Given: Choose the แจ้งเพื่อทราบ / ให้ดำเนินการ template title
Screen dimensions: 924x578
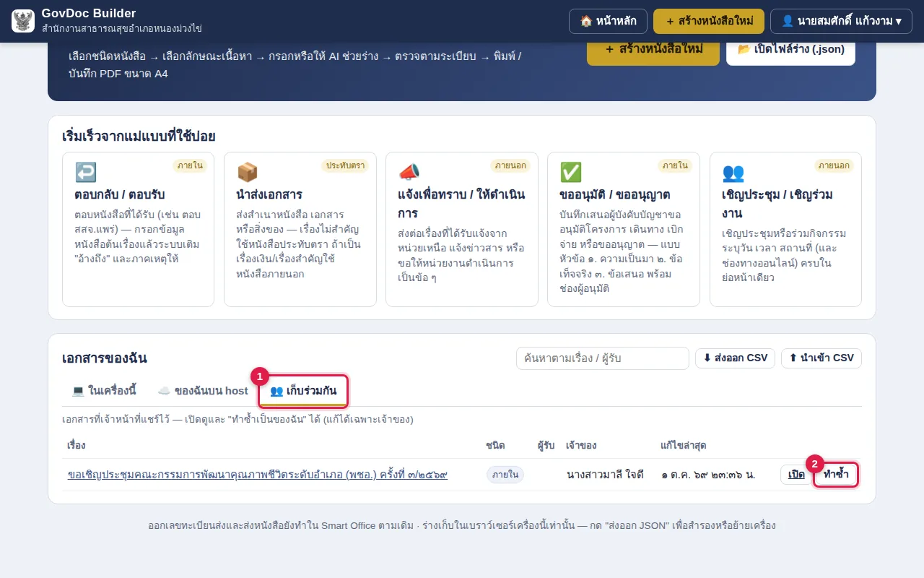Looking at the screenshot, I should tap(461, 204).
